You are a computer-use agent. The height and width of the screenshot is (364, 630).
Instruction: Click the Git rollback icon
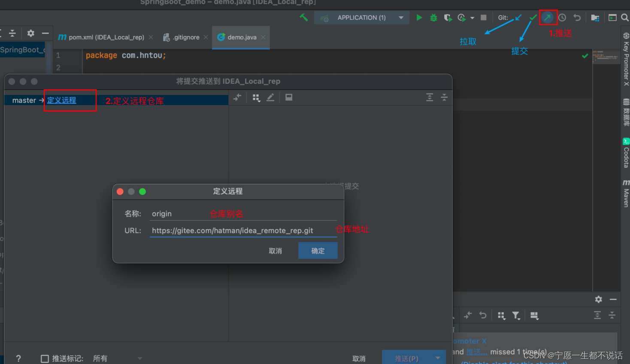coord(577,18)
